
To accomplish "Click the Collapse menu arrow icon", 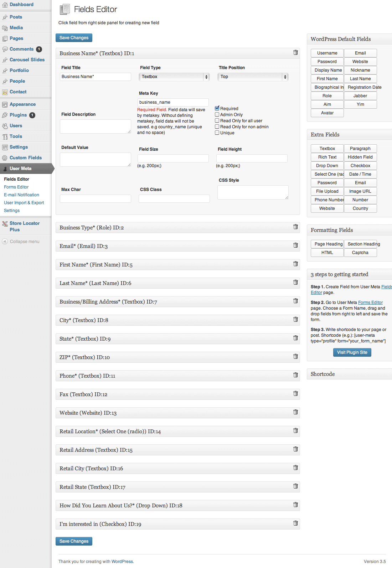I will click(x=5, y=242).
